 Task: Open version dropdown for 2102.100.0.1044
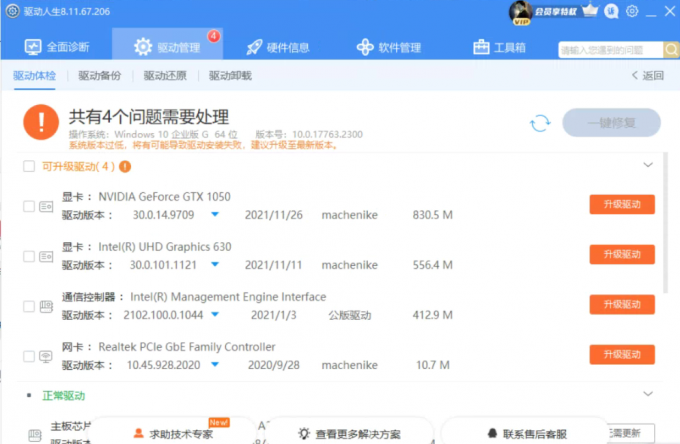coord(215,314)
